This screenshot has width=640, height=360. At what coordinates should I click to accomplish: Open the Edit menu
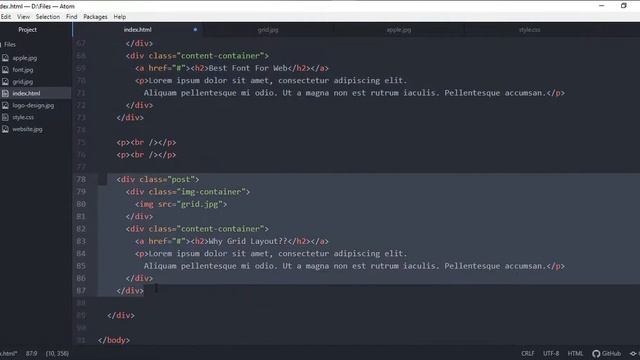(x=6, y=17)
